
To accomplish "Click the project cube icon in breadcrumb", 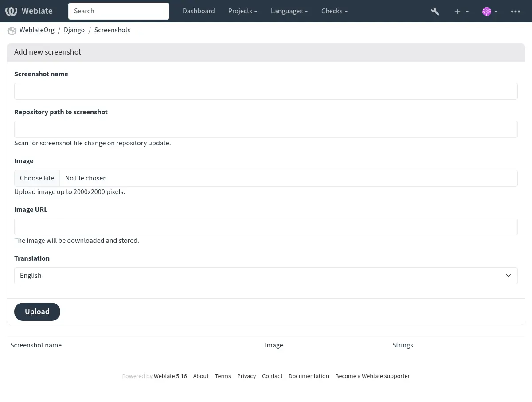I will [x=12, y=31].
